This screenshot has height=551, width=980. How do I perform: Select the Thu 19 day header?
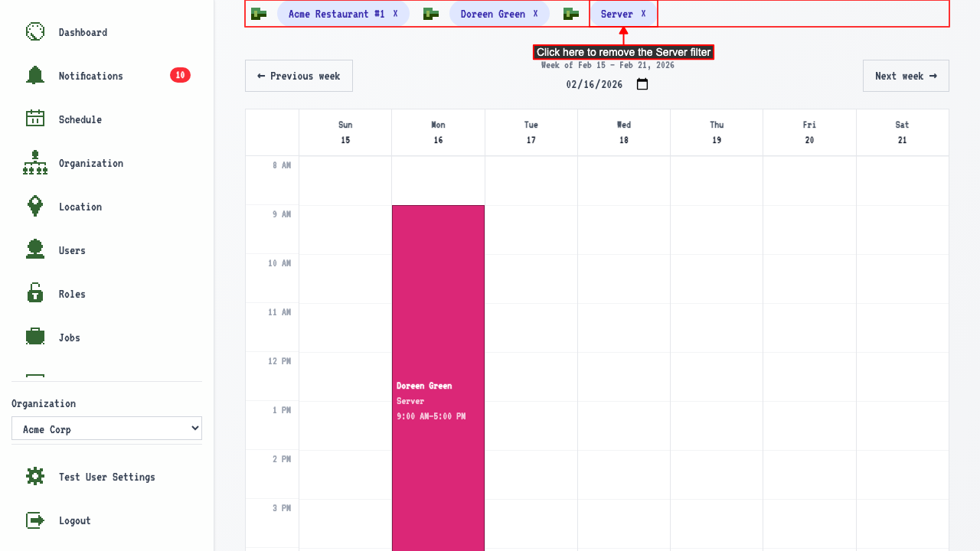pos(717,132)
